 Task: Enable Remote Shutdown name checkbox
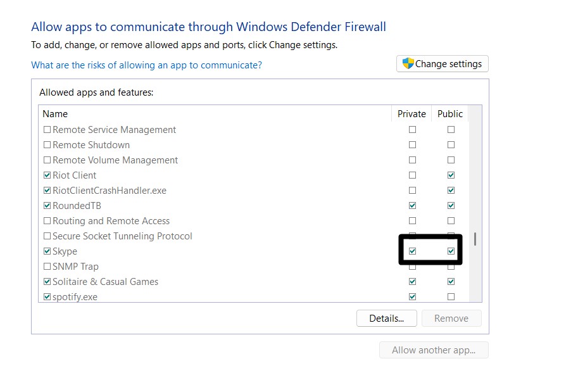point(47,145)
